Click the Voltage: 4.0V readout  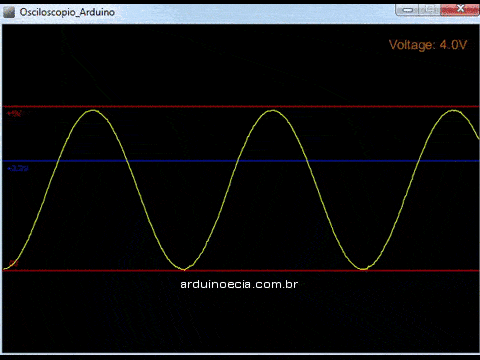coord(428,45)
